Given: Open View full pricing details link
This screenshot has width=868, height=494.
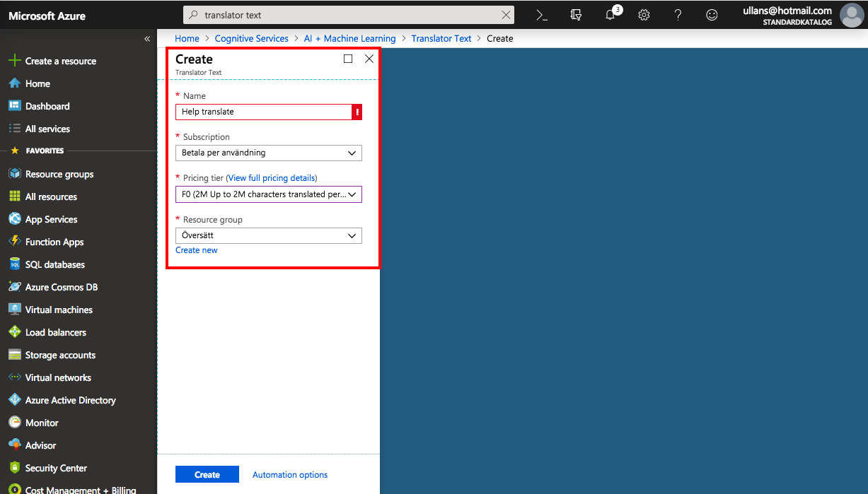Looking at the screenshot, I should (272, 178).
